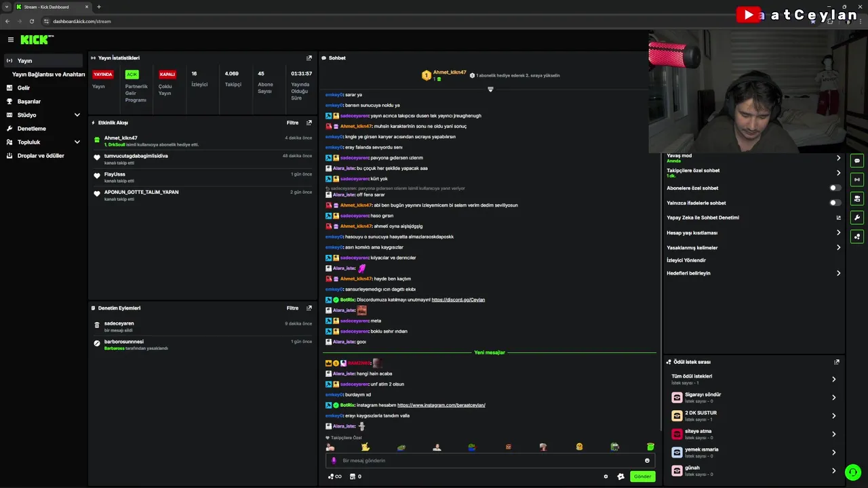Click the Sigarayı söndür reward icon
The height and width of the screenshot is (488, 868).
pyautogui.click(x=677, y=397)
